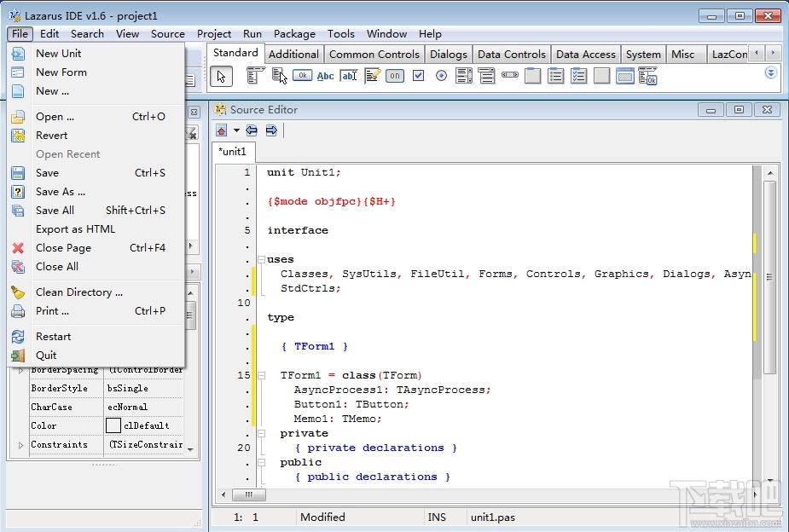The height and width of the screenshot is (532, 789).
Task: Choose Save All in File menu
Action: [96, 211]
